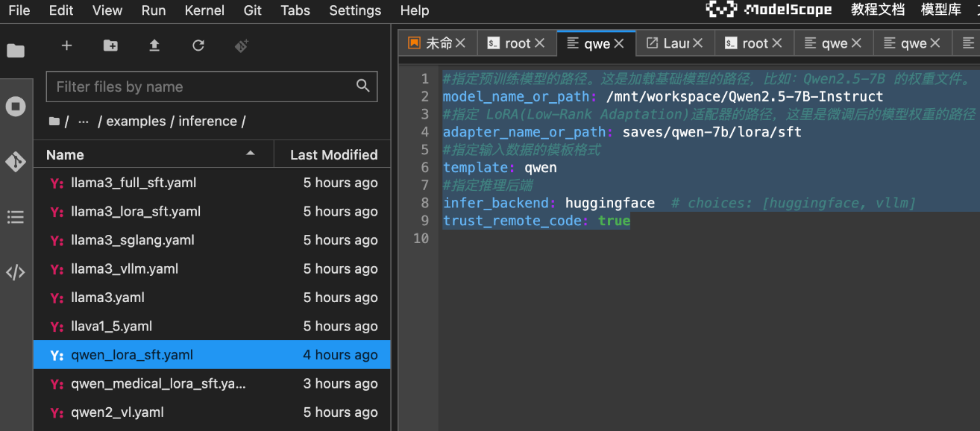
Task: Select llama3_sglang.yaml file
Action: click(212, 240)
